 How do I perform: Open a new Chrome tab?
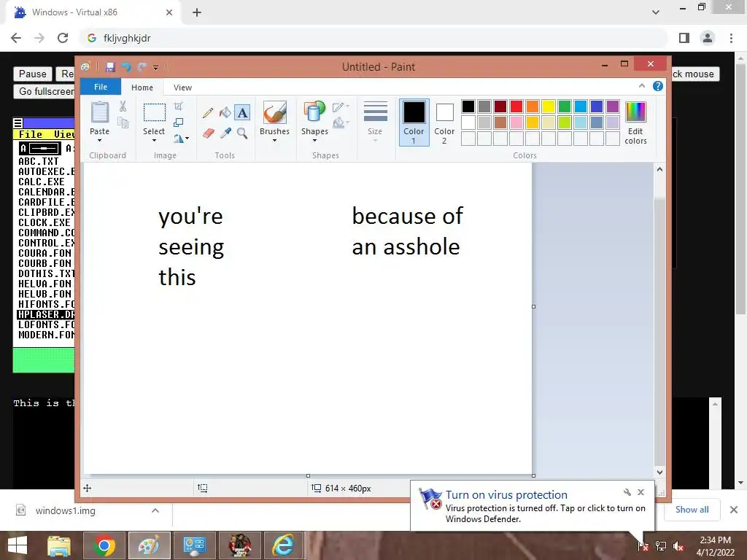(197, 12)
